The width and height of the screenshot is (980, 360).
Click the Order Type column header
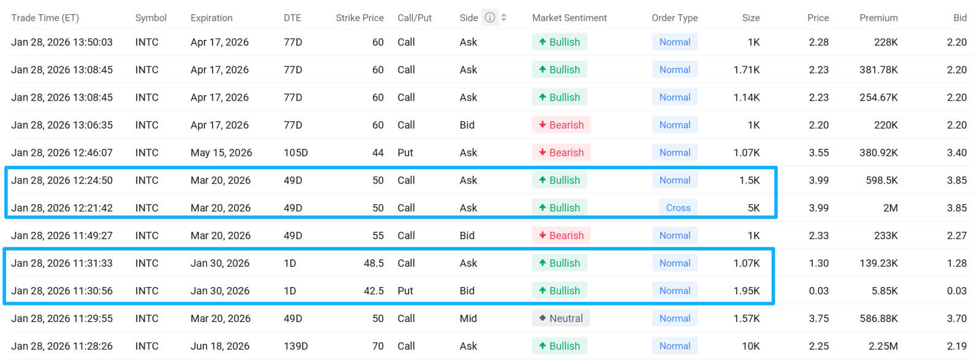(x=674, y=18)
